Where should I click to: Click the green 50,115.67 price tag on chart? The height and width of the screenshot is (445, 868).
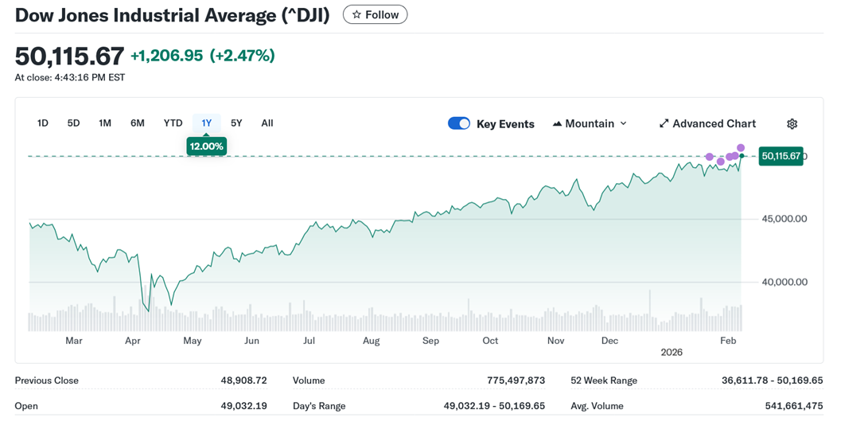(780, 156)
